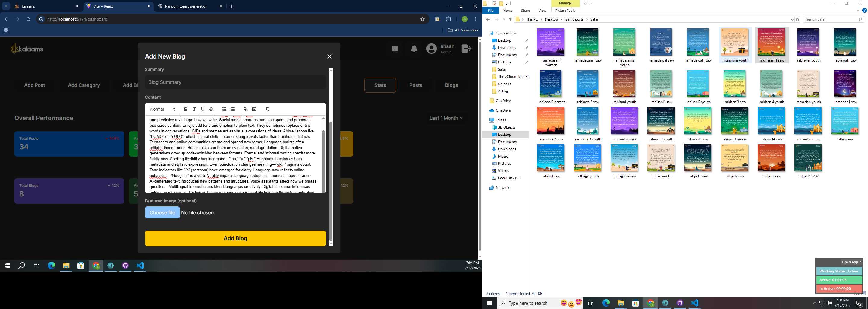Select the muharam youth thumbnail
Screen dimensions: 868x309
coord(735,45)
